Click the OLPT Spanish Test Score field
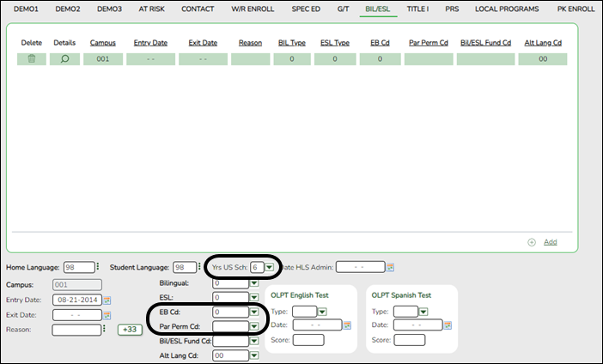The height and width of the screenshot is (364, 603). [x=409, y=340]
